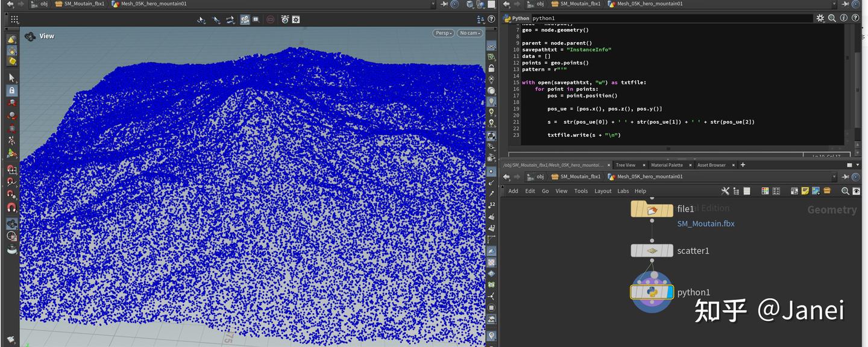This screenshot has width=868, height=347.
Task: Open the No cam dropdown
Action: [x=470, y=33]
